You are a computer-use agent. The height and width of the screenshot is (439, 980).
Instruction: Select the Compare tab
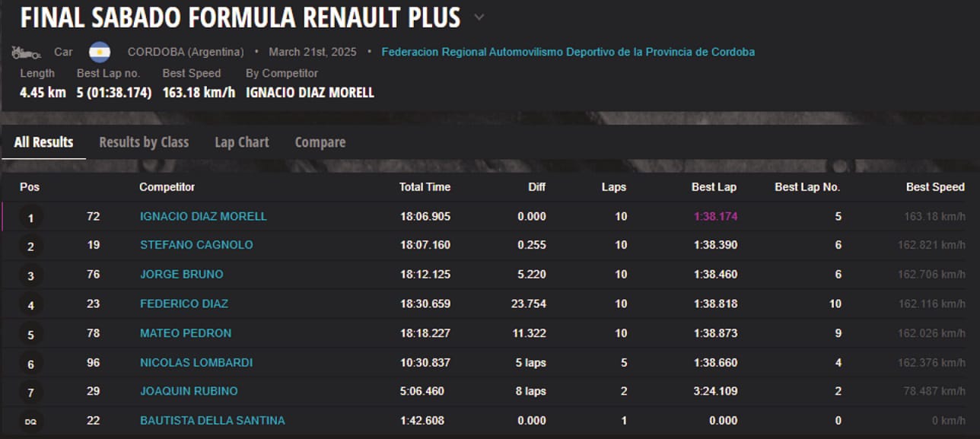point(320,142)
